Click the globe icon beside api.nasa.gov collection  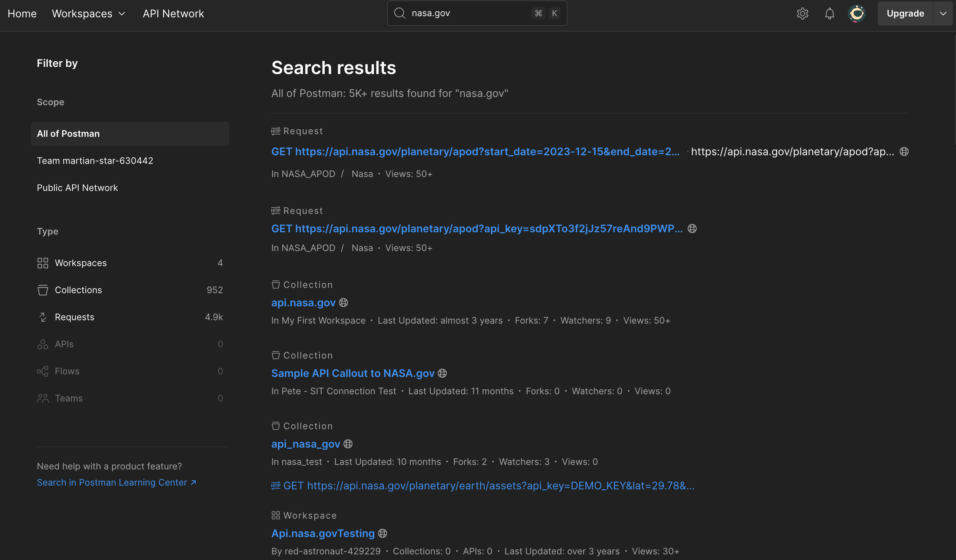pyautogui.click(x=343, y=303)
